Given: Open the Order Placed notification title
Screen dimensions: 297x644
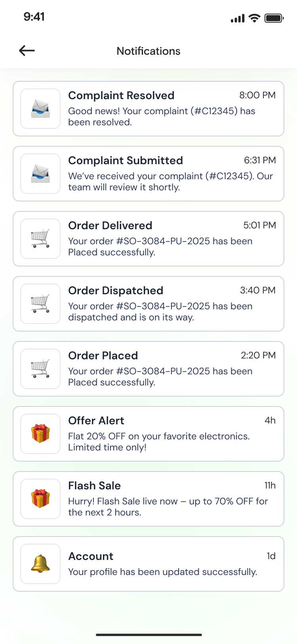Looking at the screenshot, I should [x=103, y=356].
